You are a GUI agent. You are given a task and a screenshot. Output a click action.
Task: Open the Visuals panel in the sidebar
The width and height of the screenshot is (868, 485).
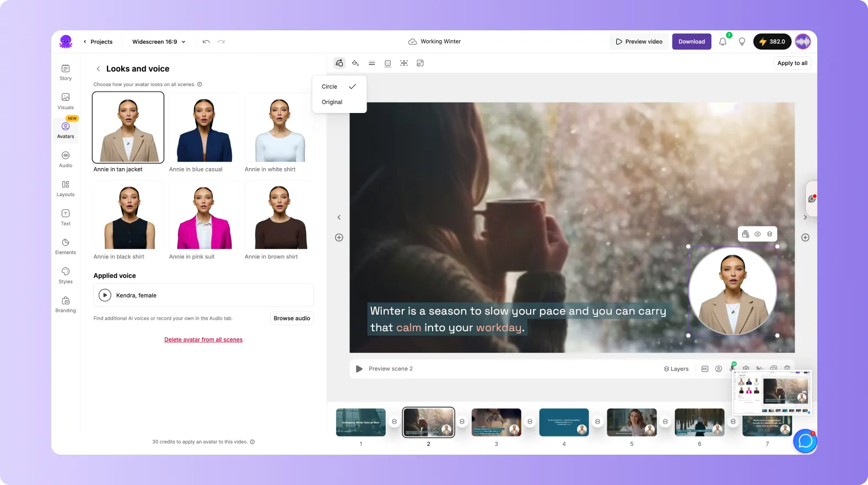click(x=66, y=101)
